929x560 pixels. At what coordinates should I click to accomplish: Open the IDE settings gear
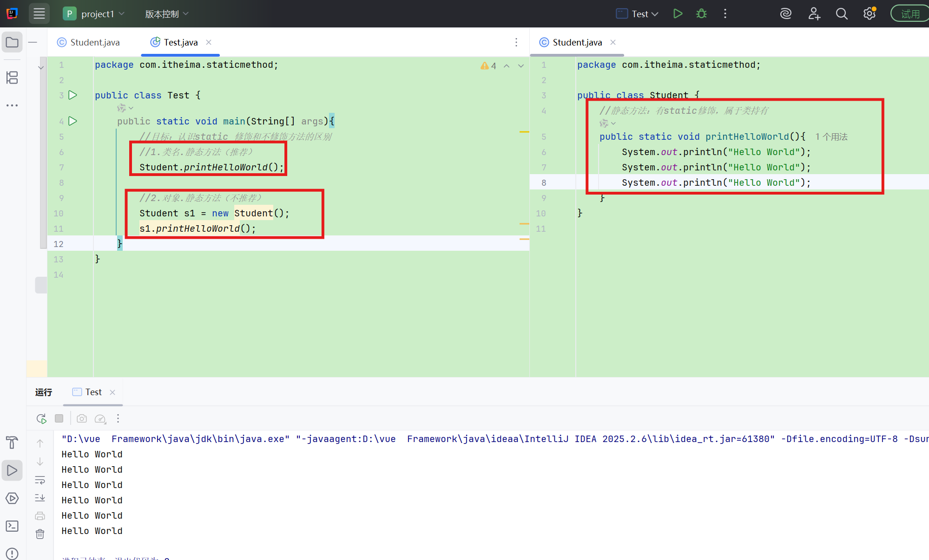click(869, 14)
